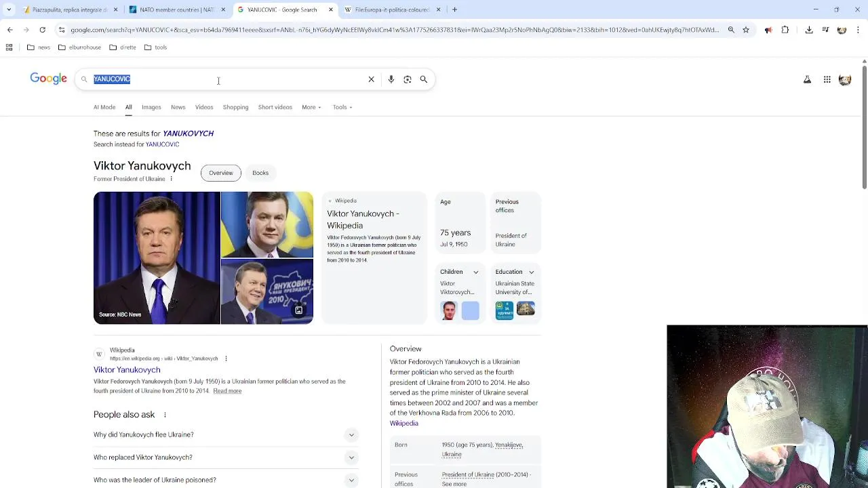Expand the More search filters dropdown
This screenshot has width=868, height=488.
coord(311,107)
